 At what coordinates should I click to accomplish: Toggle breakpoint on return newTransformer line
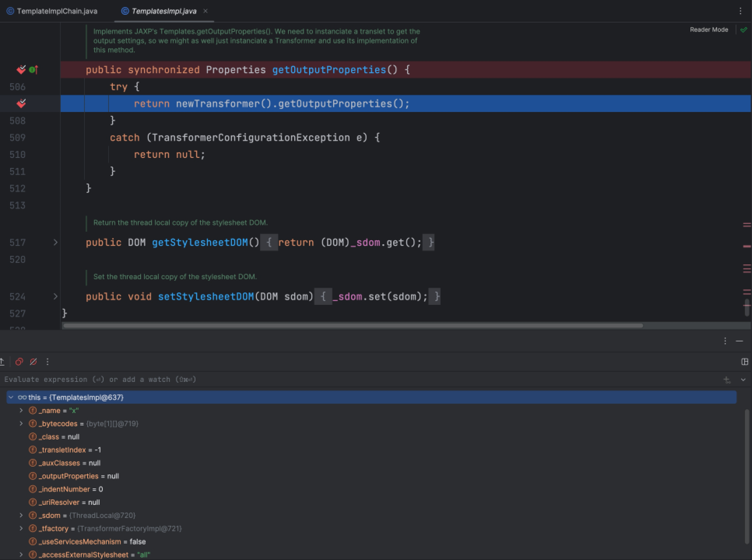pyautogui.click(x=21, y=103)
